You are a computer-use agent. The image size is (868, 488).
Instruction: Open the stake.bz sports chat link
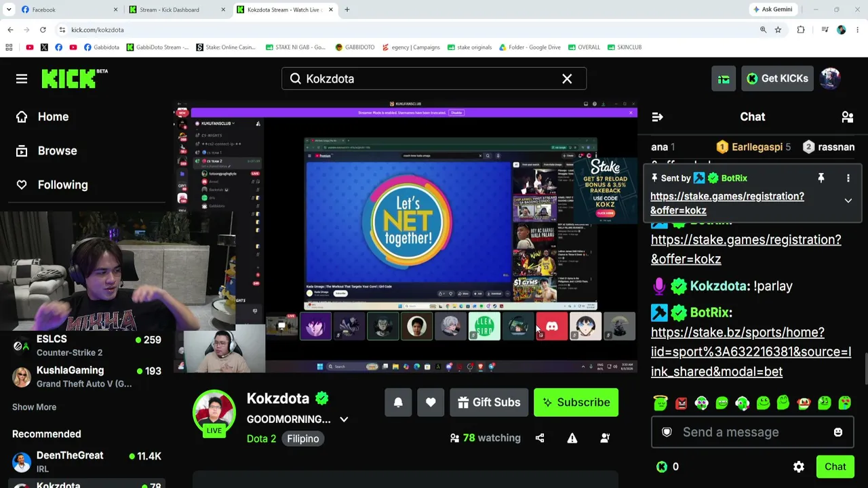pyautogui.click(x=751, y=352)
